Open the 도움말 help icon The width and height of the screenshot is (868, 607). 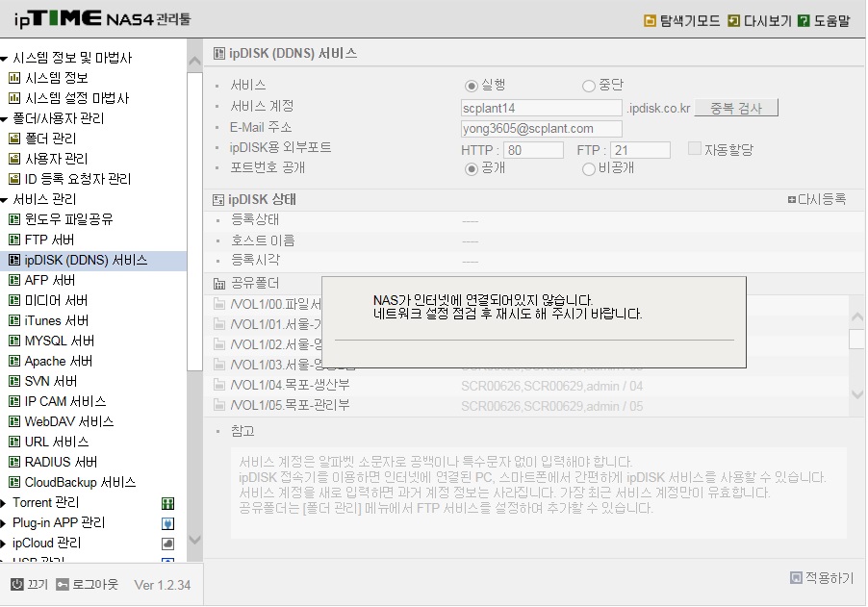click(804, 21)
